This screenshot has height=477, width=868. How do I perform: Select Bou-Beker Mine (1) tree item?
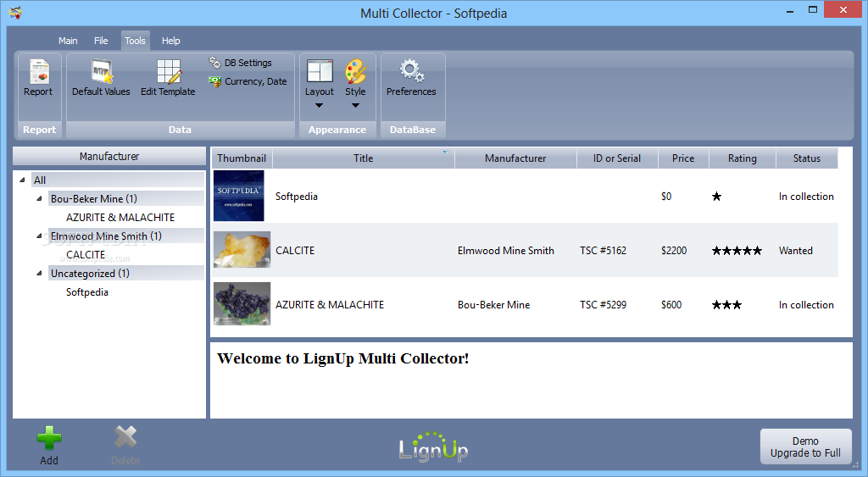126,198
